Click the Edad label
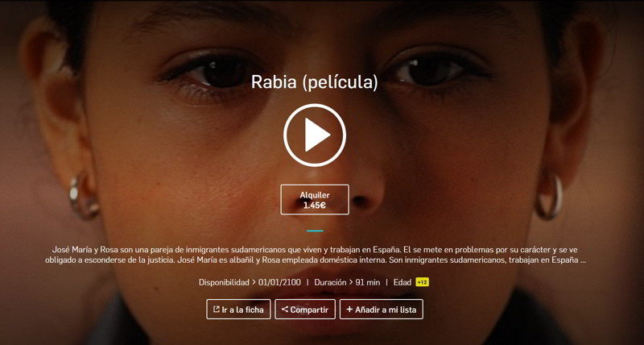Screen dimensions: 644x345 pyautogui.click(x=402, y=282)
